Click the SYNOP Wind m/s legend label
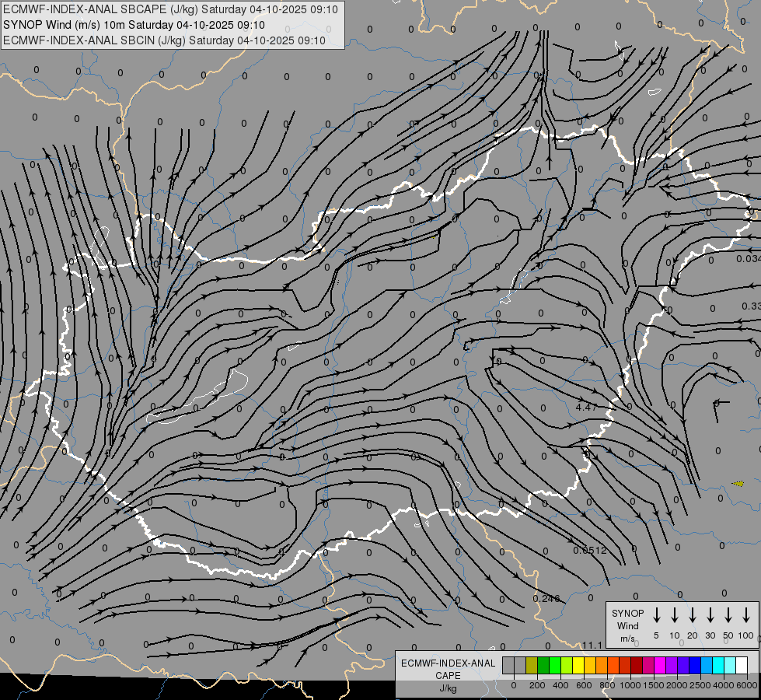 click(627, 625)
